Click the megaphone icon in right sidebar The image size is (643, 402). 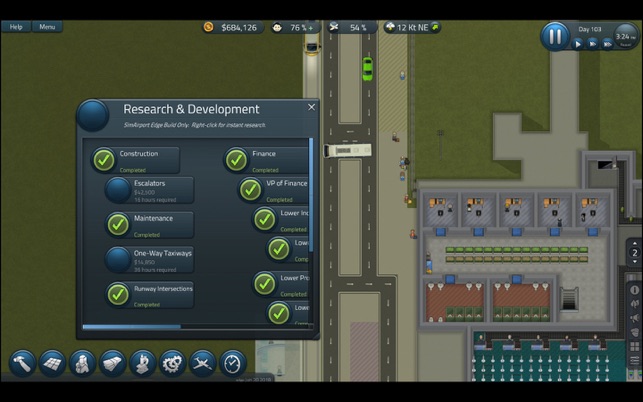[634, 318]
